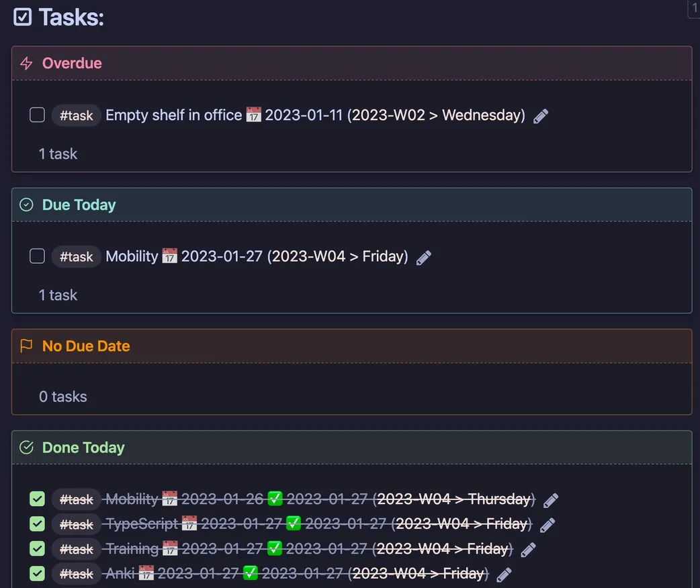Open #task tag on Empty shelf task
This screenshot has height=588, width=700.
point(77,115)
